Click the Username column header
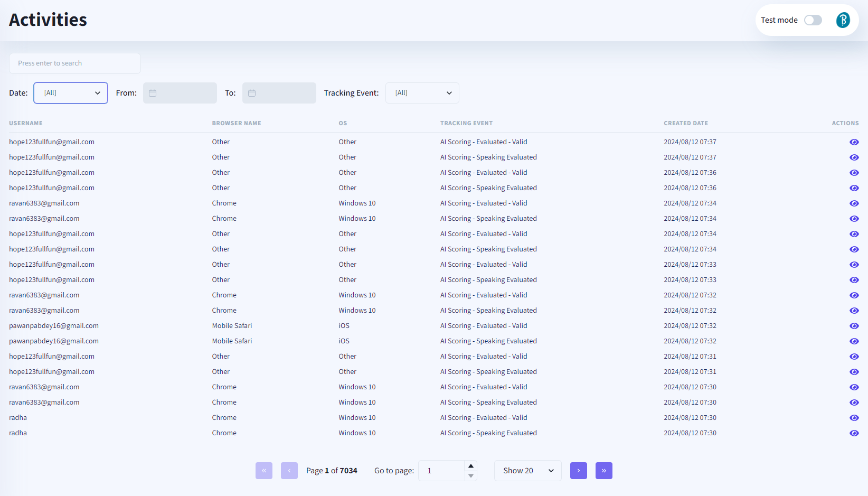 tap(26, 123)
